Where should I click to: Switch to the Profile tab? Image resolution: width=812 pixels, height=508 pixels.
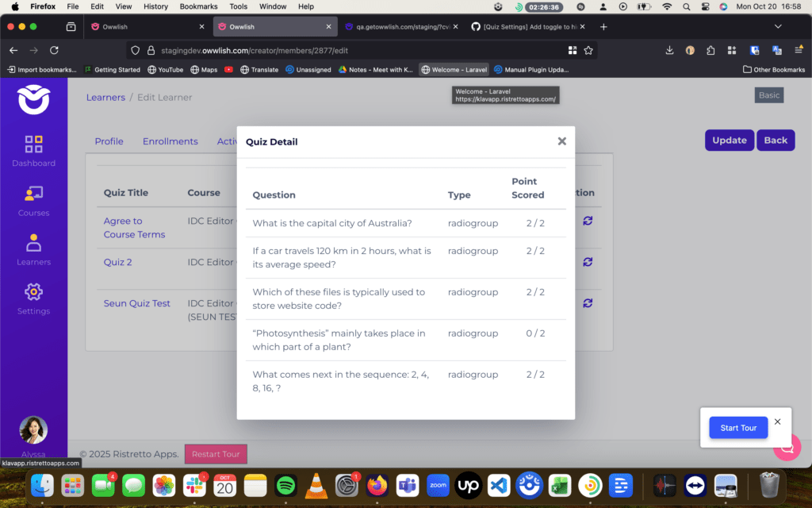click(109, 141)
